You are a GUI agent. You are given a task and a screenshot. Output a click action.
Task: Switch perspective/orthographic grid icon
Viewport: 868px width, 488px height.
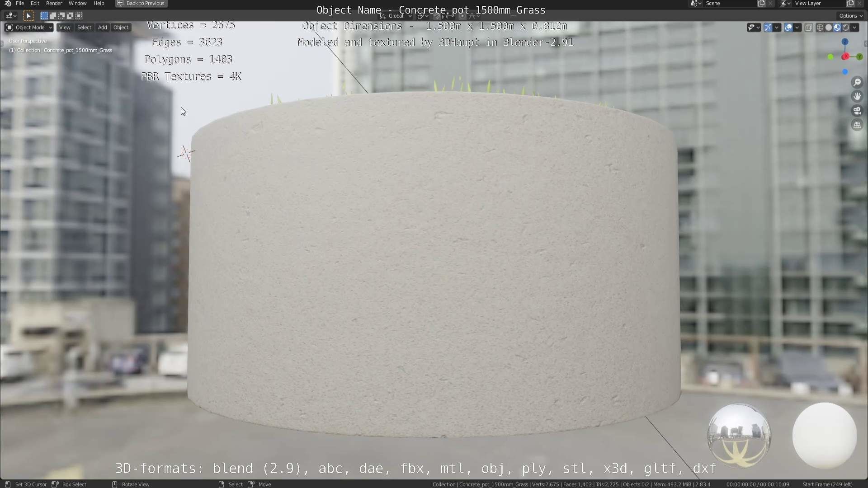[857, 125]
